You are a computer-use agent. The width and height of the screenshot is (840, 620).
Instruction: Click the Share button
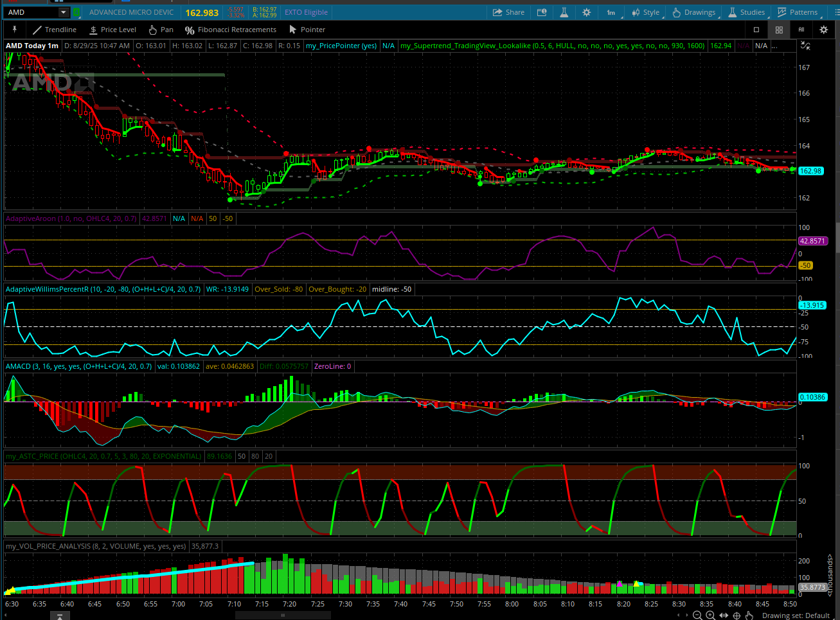click(508, 12)
